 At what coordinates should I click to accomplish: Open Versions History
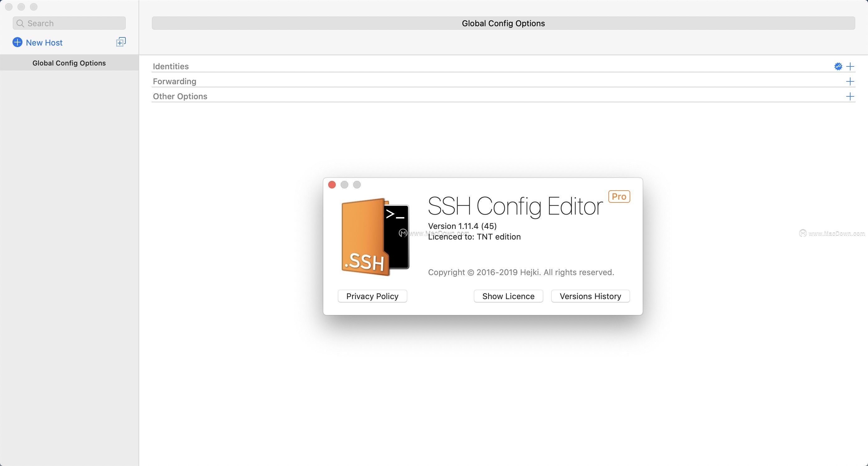pos(590,296)
